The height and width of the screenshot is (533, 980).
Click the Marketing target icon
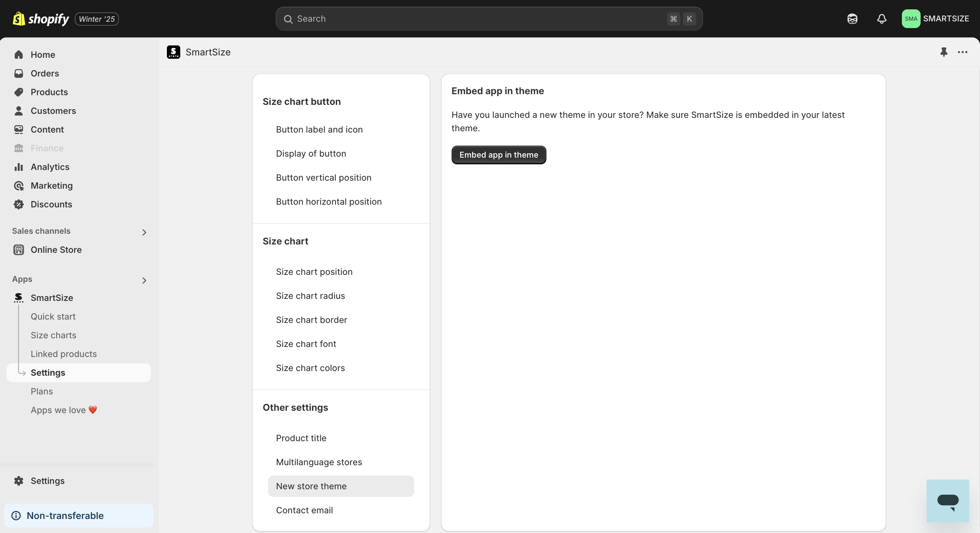19,185
